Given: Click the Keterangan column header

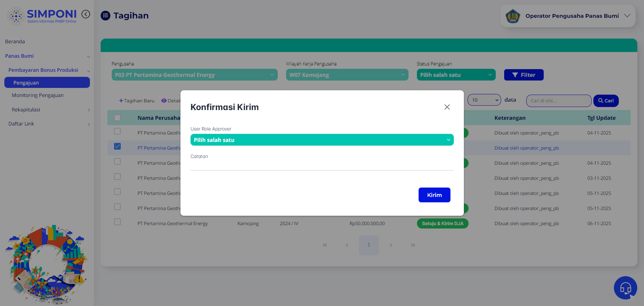Looking at the screenshot, I should tap(510, 118).
